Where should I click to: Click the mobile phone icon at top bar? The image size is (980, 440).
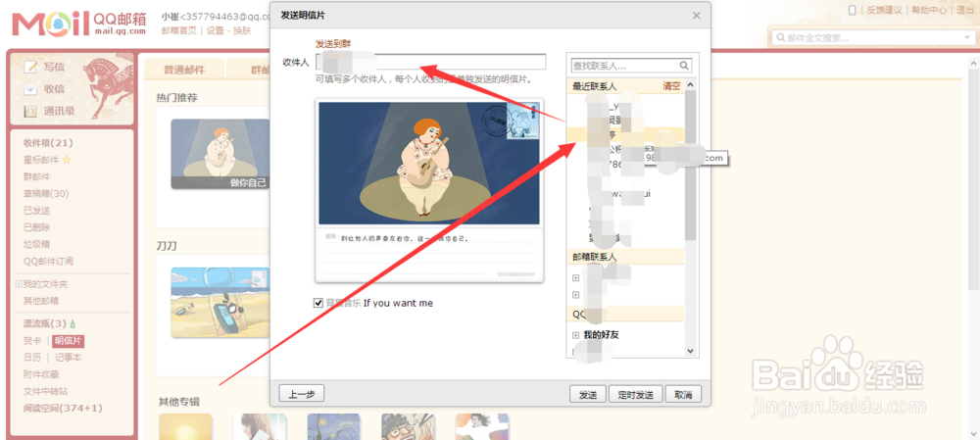pyautogui.click(x=852, y=10)
